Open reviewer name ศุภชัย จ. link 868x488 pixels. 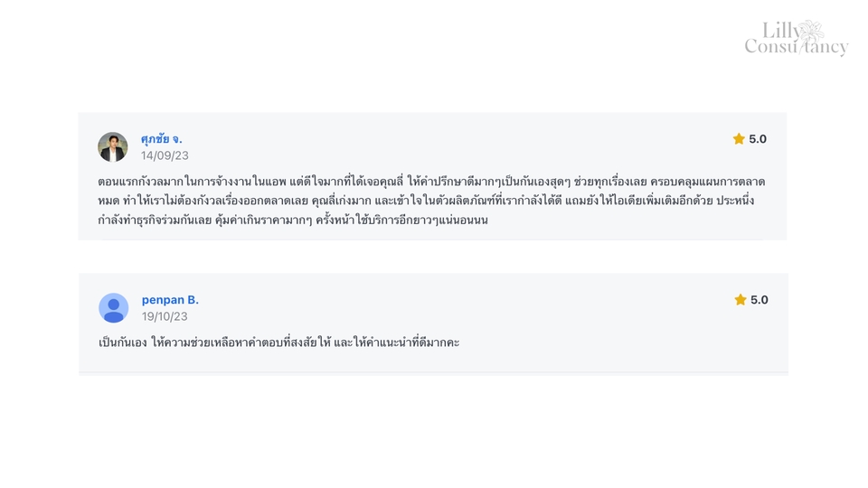(x=161, y=139)
